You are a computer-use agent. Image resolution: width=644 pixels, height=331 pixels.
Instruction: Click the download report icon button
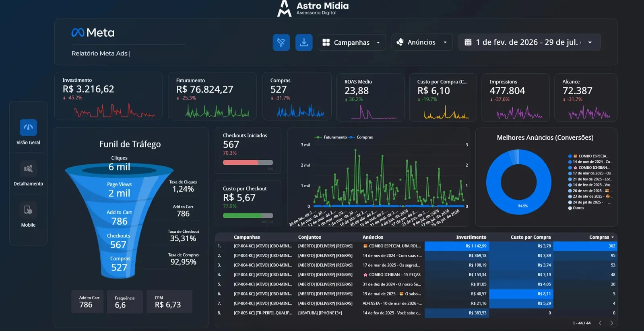point(304,42)
